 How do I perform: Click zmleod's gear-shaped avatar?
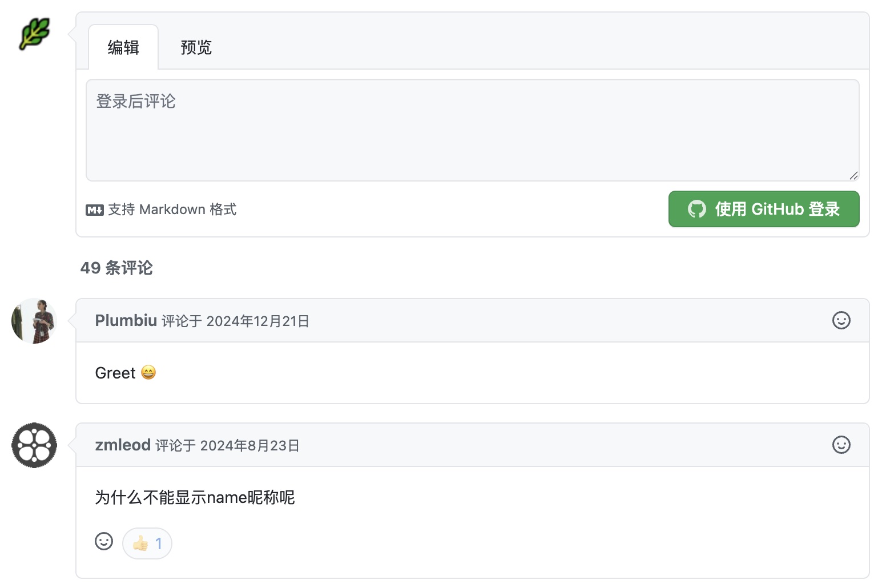point(34,445)
